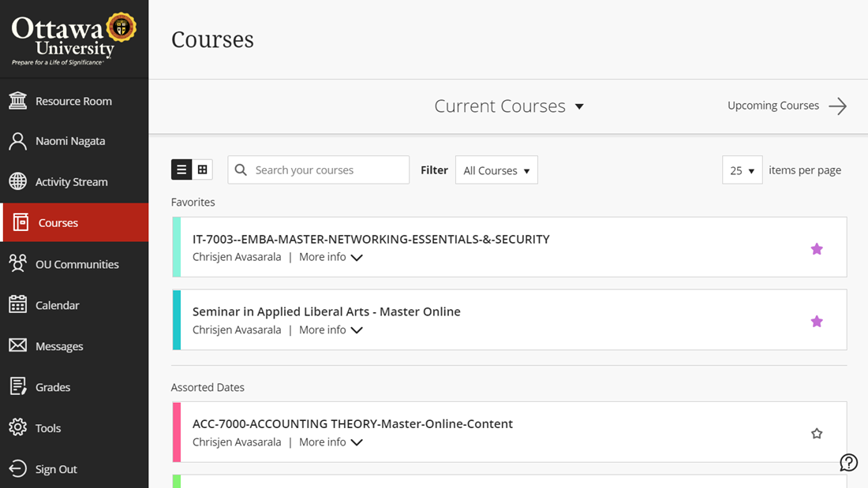The image size is (868, 488).
Task: Favorite the ACC-7000 course star
Action: [x=817, y=434]
